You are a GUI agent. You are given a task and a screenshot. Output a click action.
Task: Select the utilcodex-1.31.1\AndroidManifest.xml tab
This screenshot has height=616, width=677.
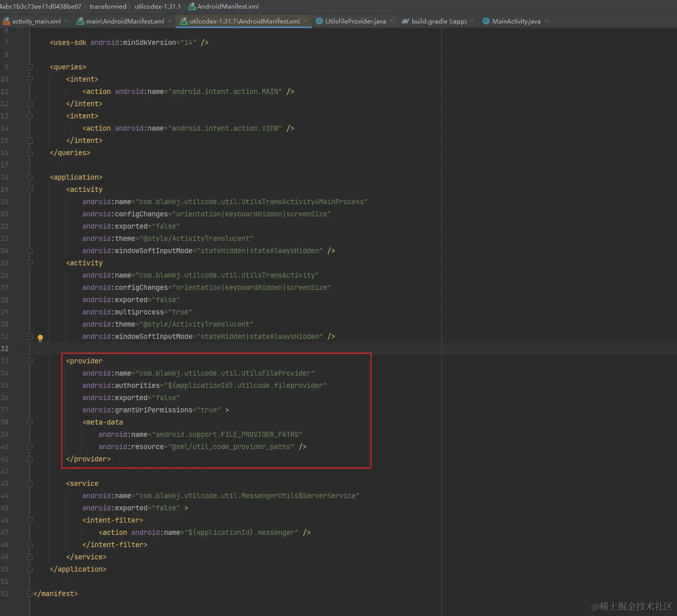(245, 21)
